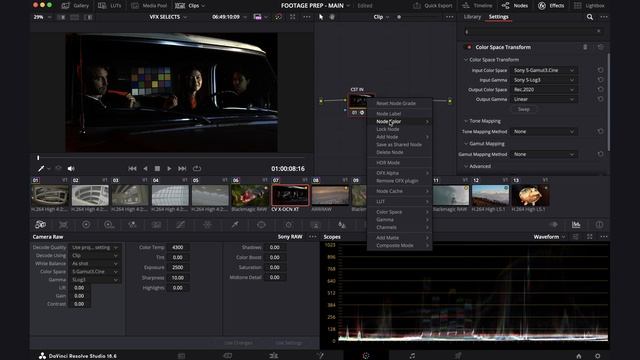
Task: Click Quick Export
Action: (x=433, y=6)
